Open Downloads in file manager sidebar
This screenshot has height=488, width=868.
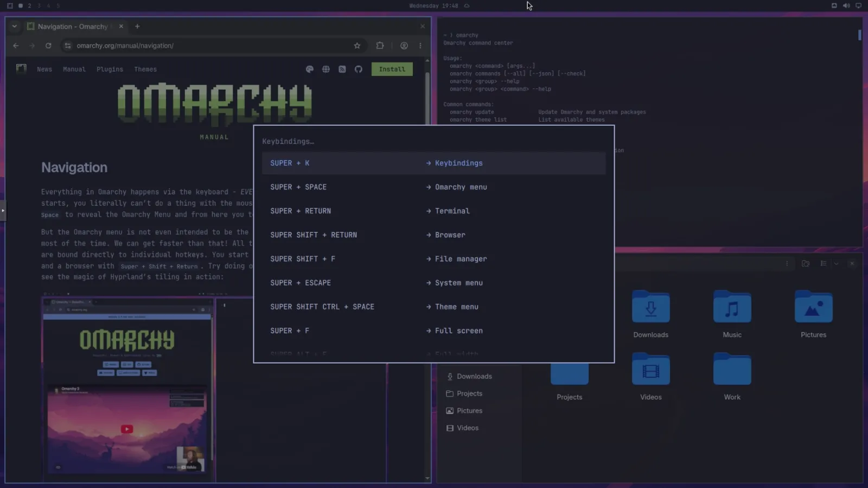469,376
